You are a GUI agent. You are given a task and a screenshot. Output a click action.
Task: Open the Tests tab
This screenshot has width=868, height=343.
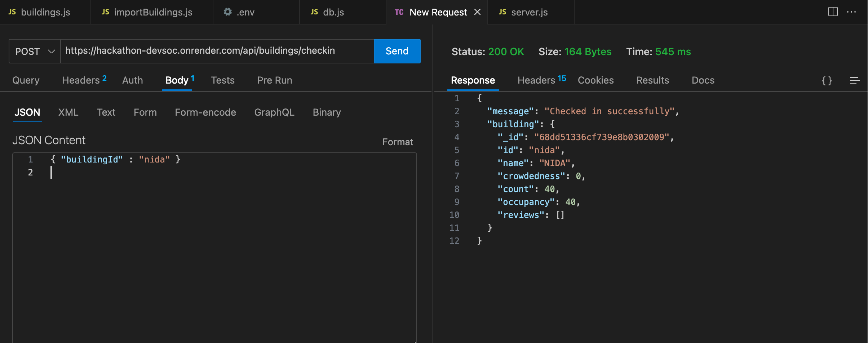click(223, 80)
